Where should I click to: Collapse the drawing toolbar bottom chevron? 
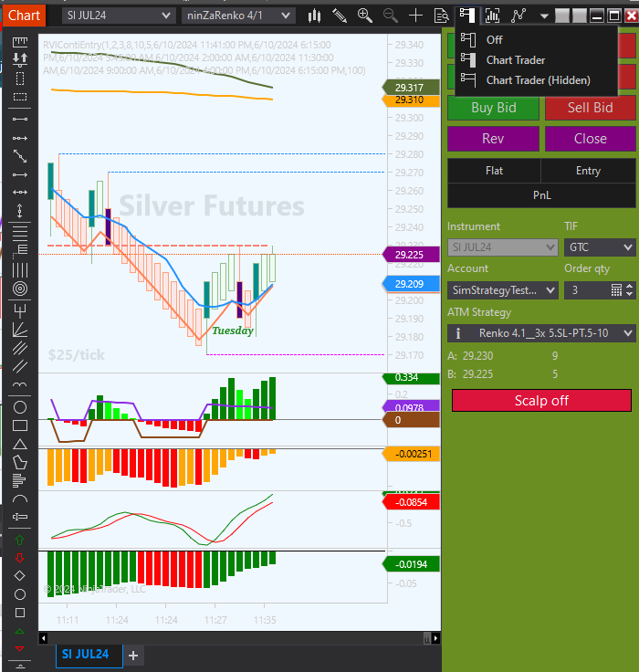click(20, 667)
